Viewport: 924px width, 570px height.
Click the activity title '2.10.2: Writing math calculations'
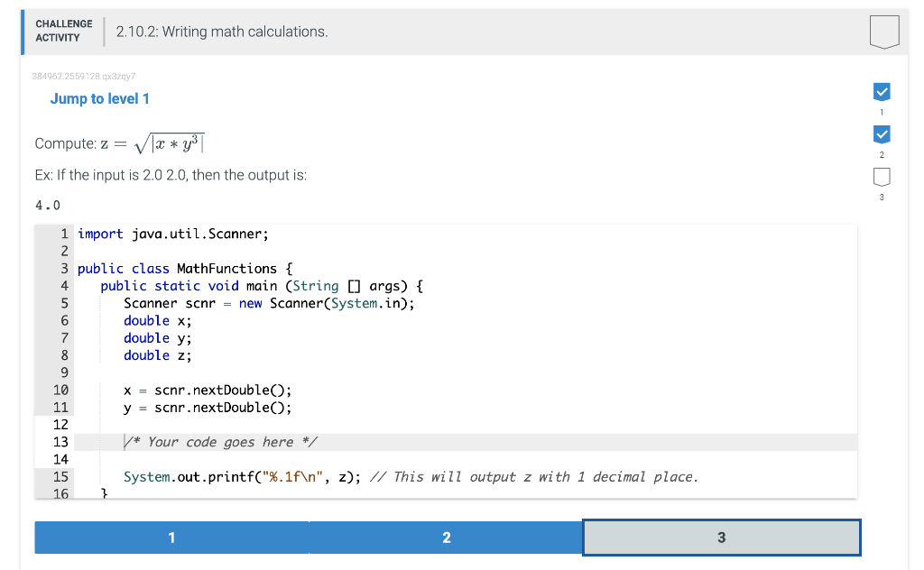pyautogui.click(x=223, y=31)
